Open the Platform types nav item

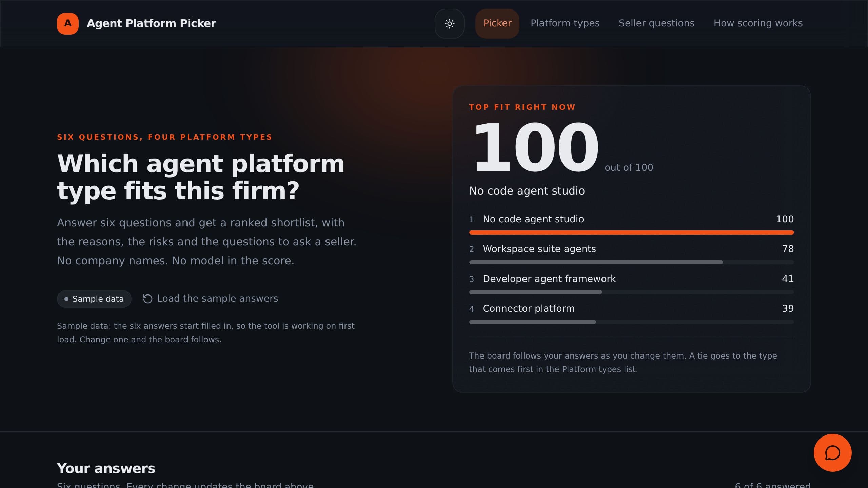(x=565, y=23)
